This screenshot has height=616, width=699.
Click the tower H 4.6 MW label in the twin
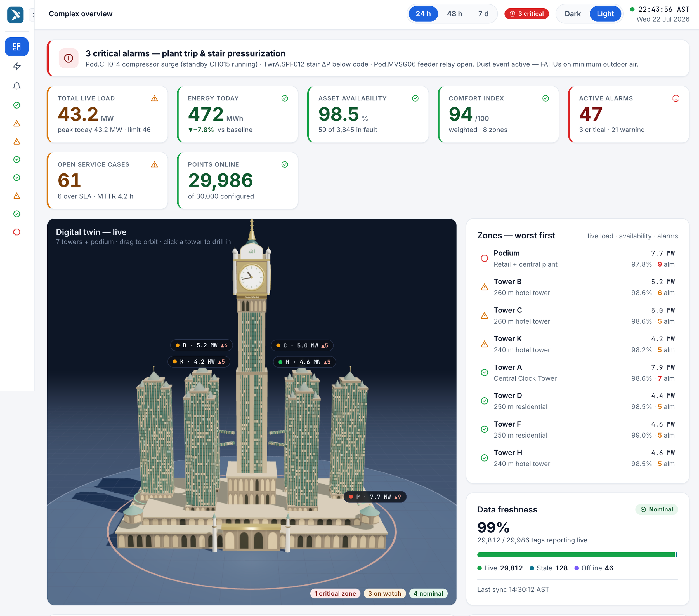pos(304,362)
